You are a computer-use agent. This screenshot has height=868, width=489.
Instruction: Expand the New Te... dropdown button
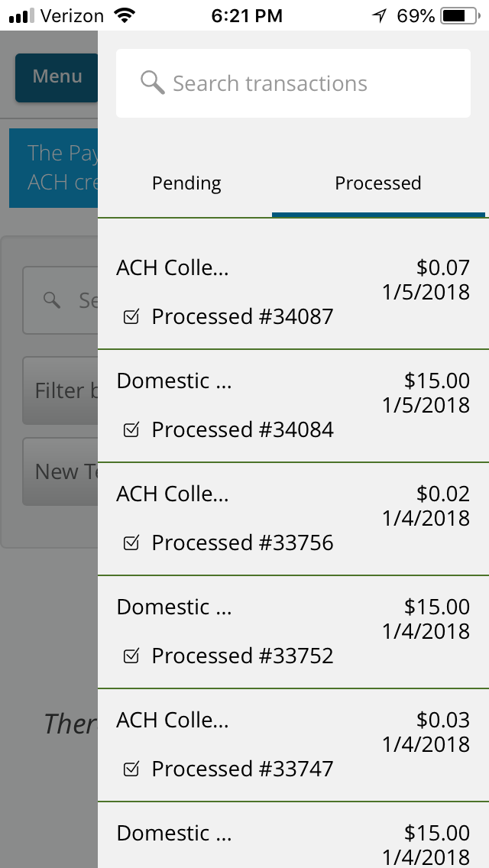coord(61,471)
